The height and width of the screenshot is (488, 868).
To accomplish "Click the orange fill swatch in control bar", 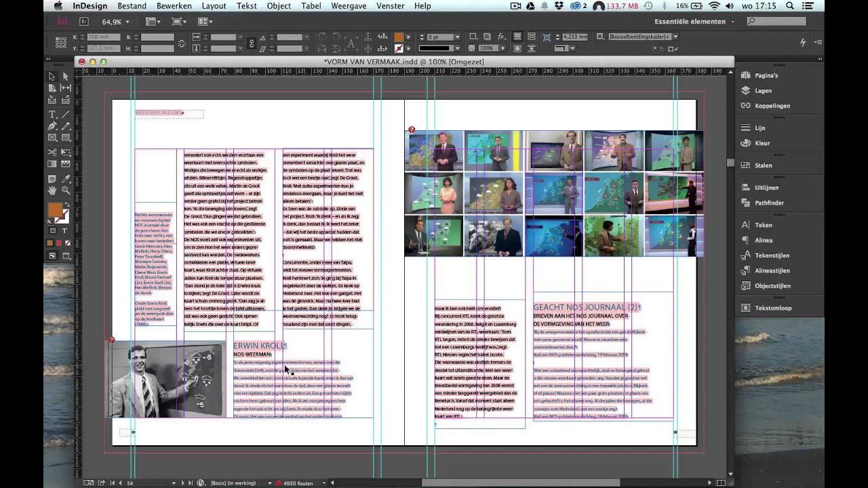I will coord(399,37).
